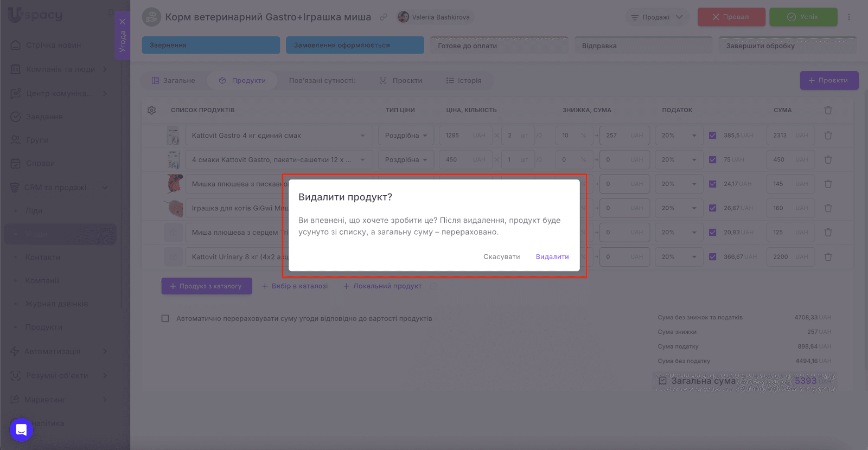Delete the Kattovit Gastro 4 кг row via trash icon
The image size is (868, 450).
828,136
